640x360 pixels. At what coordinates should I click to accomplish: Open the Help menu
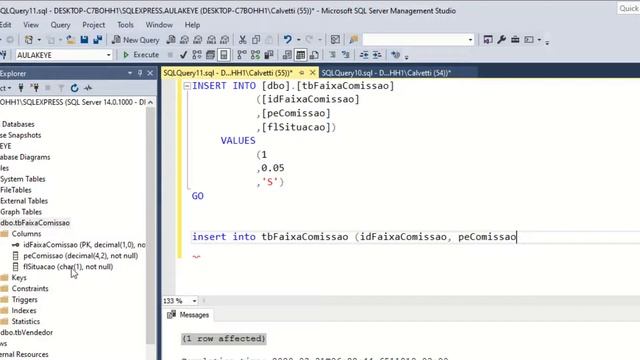point(192,25)
